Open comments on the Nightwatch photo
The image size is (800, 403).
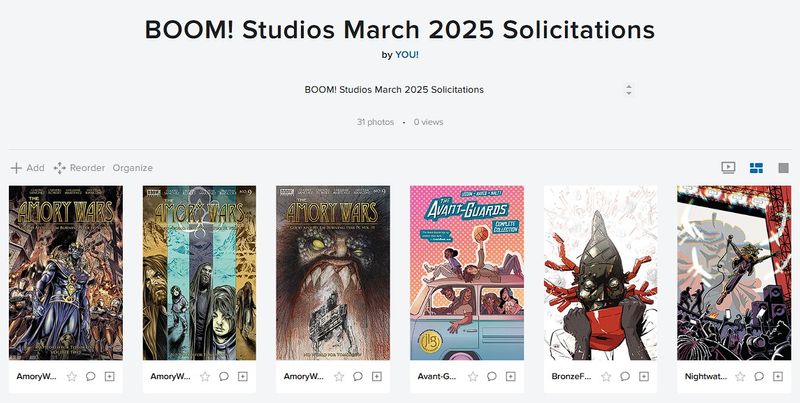(759, 377)
